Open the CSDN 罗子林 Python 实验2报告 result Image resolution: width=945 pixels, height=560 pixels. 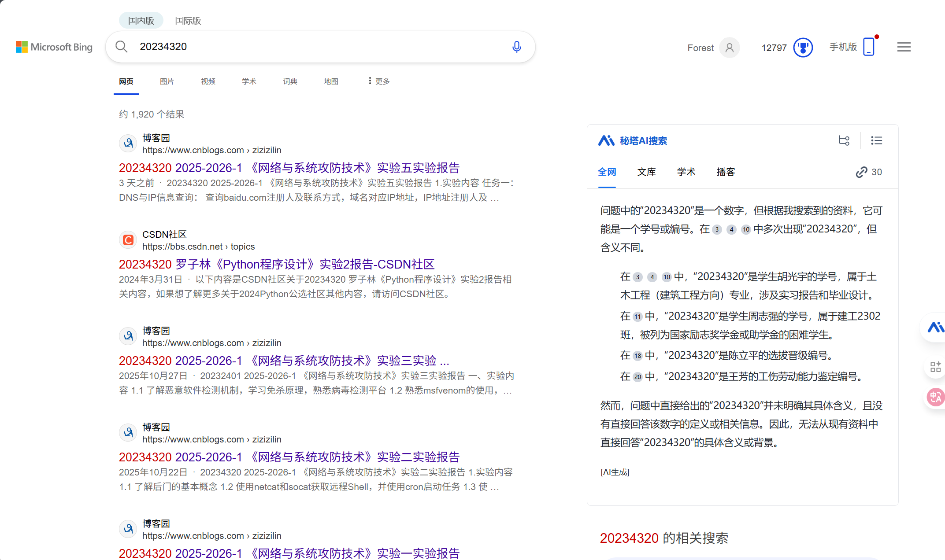coord(276,264)
